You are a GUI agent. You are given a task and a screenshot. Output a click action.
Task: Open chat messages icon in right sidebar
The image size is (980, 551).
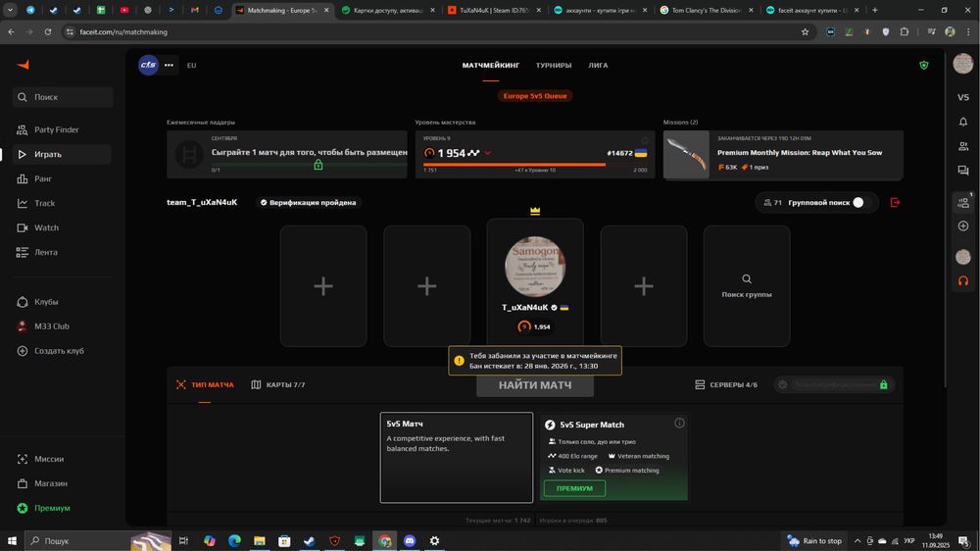pos(963,171)
